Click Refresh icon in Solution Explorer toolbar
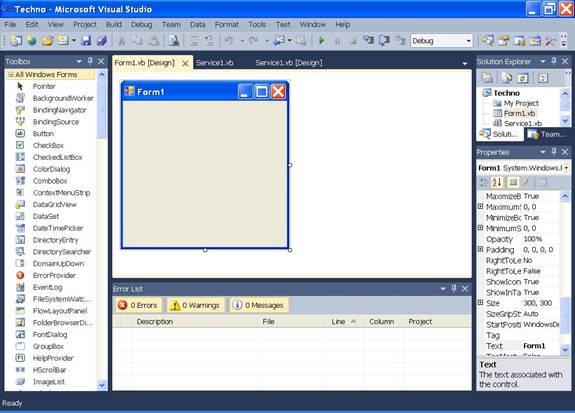 (x=523, y=78)
